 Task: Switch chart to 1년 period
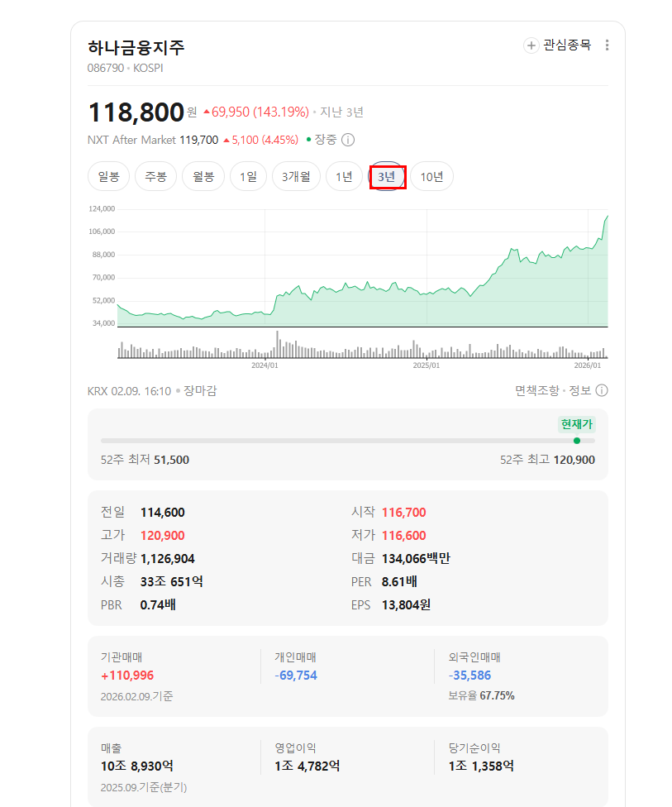[344, 177]
